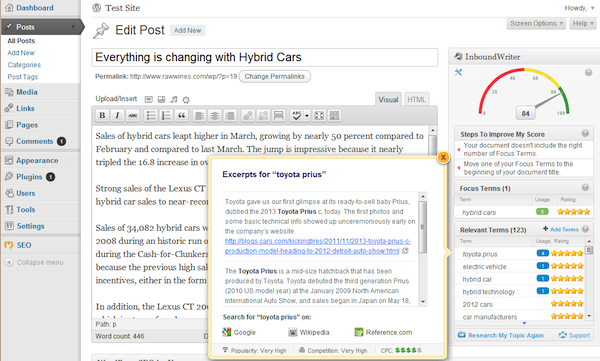Click the insert link chain icon
The image size is (600, 361).
pyautogui.click(x=248, y=116)
